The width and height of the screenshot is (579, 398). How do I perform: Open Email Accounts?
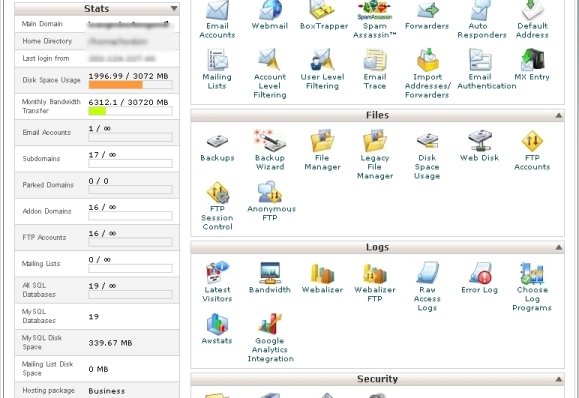[217, 19]
